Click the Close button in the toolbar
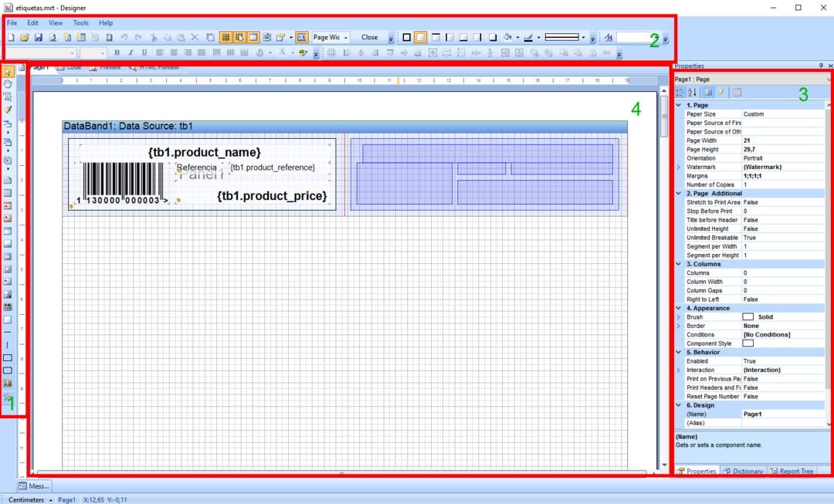Image resolution: width=834 pixels, height=504 pixels. (370, 37)
